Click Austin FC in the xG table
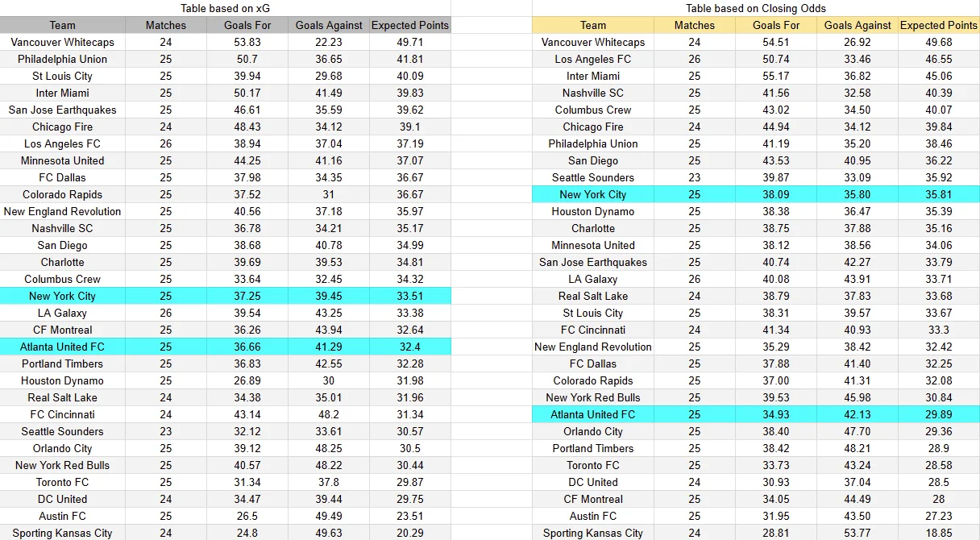Image resolution: width=980 pixels, height=540 pixels. point(62,516)
